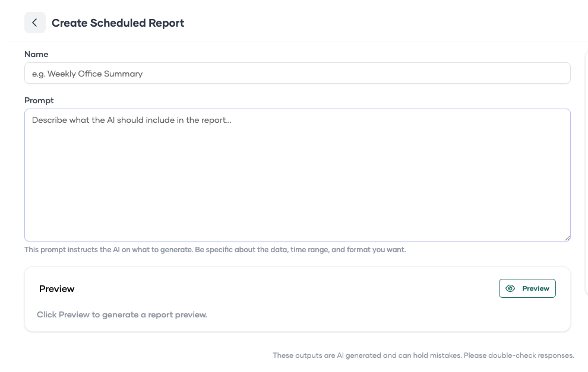Generate a report preview with the Preview button
Screen dimensions: 588x372
pos(527,288)
